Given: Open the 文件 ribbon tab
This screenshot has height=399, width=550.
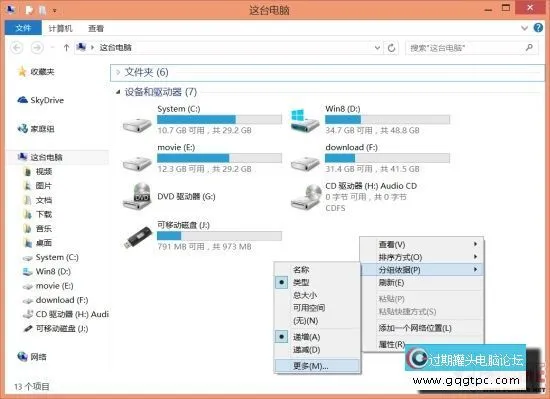Looking at the screenshot, I should [23, 28].
